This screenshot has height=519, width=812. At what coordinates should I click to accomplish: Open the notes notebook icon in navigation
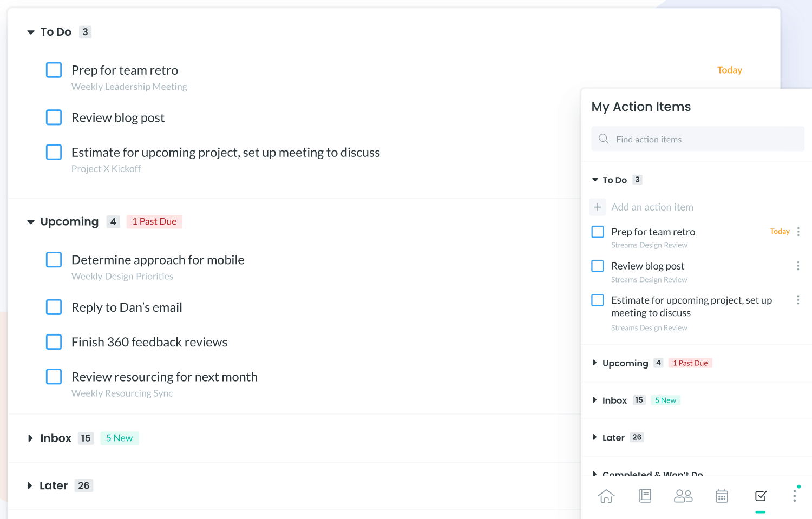(645, 496)
